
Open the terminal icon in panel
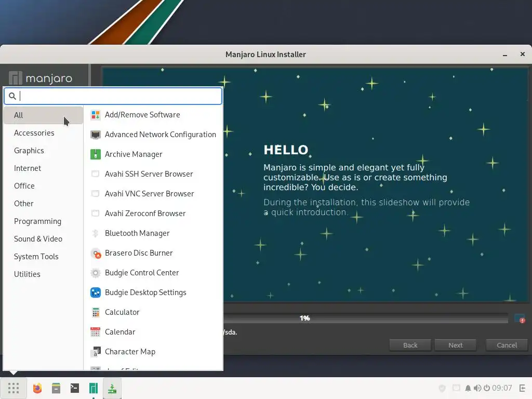coord(75,388)
